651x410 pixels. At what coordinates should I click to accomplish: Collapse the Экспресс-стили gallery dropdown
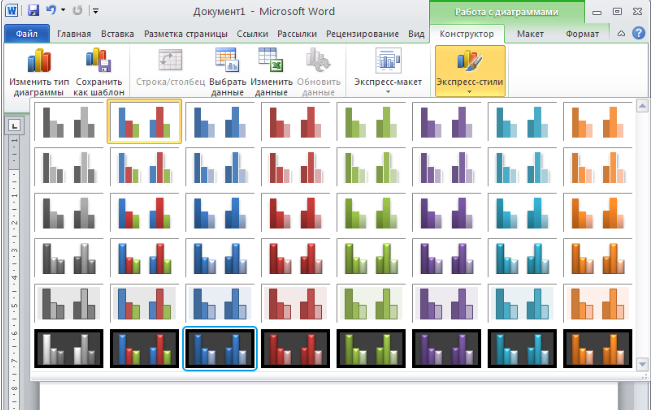point(469,90)
